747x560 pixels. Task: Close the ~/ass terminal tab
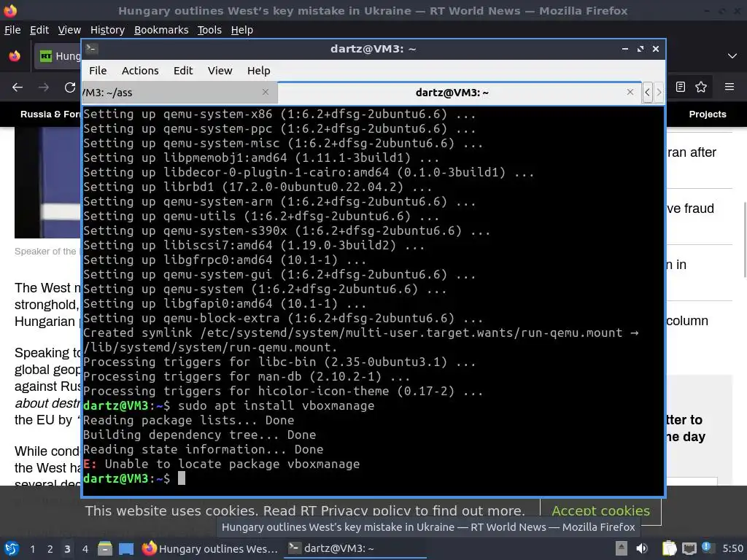pos(266,92)
